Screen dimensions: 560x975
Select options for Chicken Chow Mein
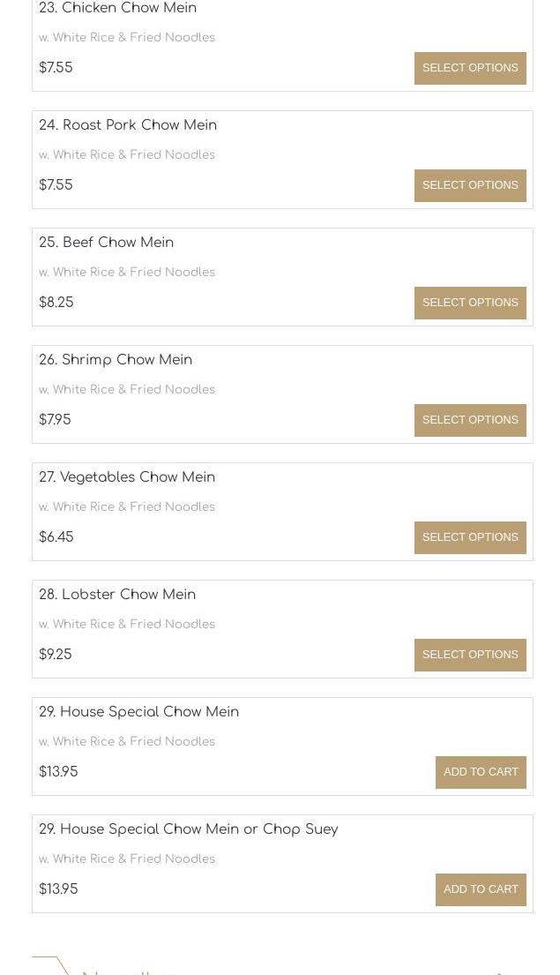click(x=470, y=68)
